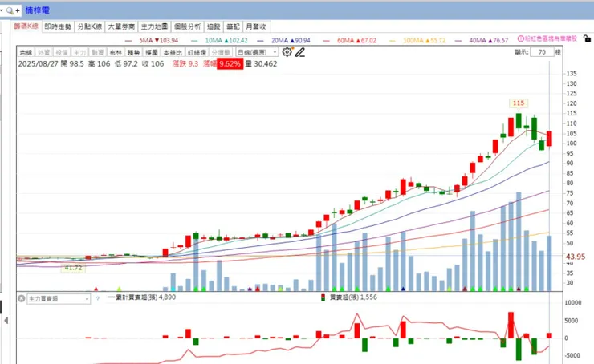Click the 楠梓電 stock name title

click(x=37, y=10)
